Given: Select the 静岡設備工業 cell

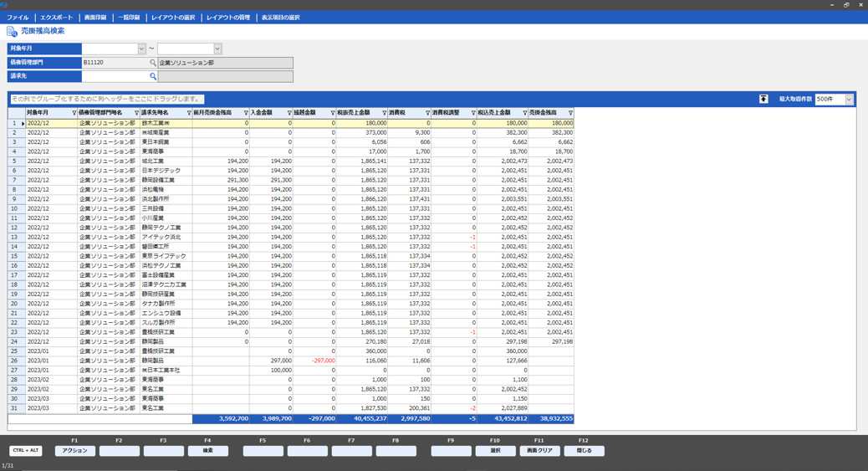Looking at the screenshot, I should pos(166,180).
